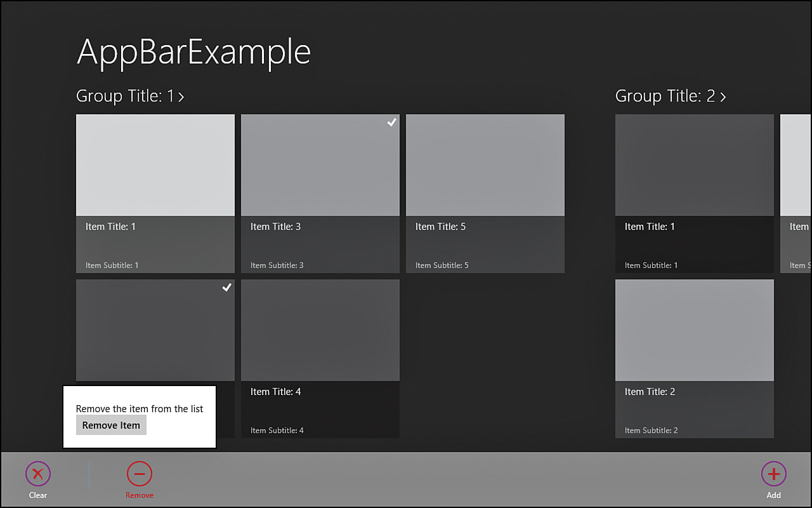Image resolution: width=812 pixels, height=508 pixels.
Task: Select Group 1 Item Title: 1 tile
Action: pos(155,194)
